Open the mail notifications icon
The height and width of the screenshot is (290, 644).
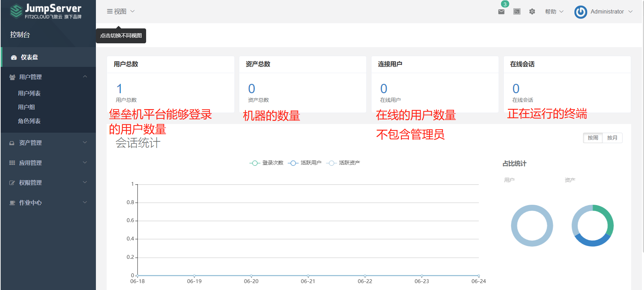(x=501, y=12)
